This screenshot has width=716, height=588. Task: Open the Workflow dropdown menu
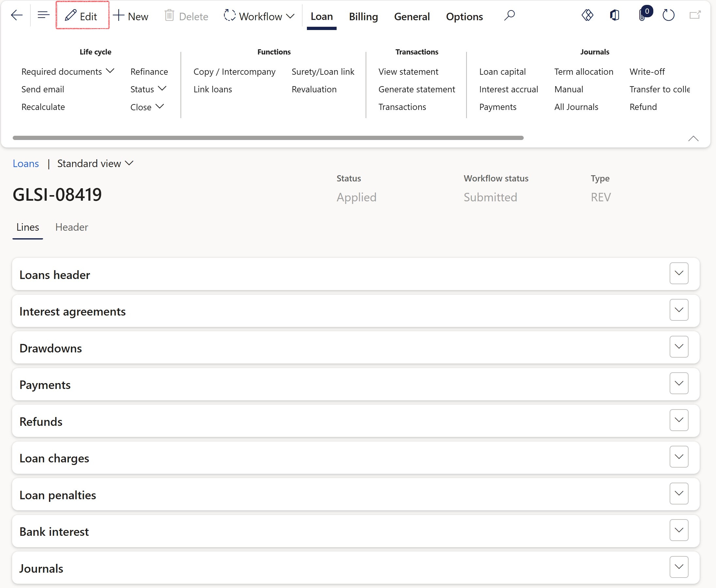[x=259, y=16]
